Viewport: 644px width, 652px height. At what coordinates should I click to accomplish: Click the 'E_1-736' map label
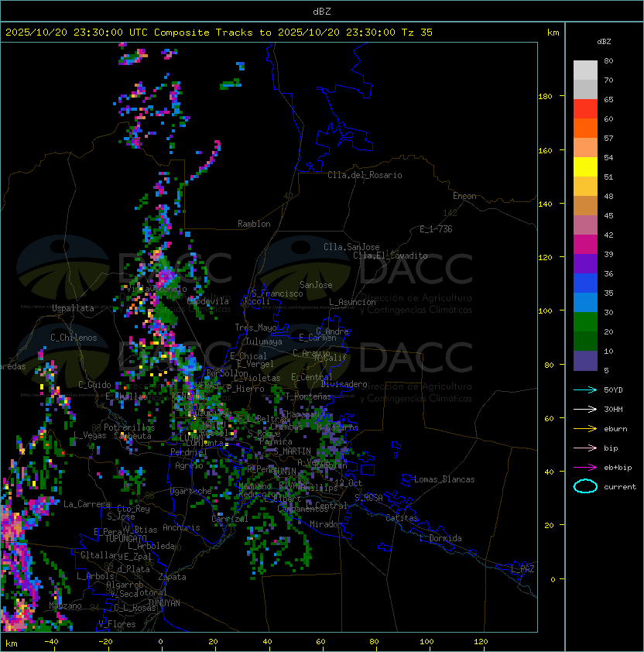436,229
